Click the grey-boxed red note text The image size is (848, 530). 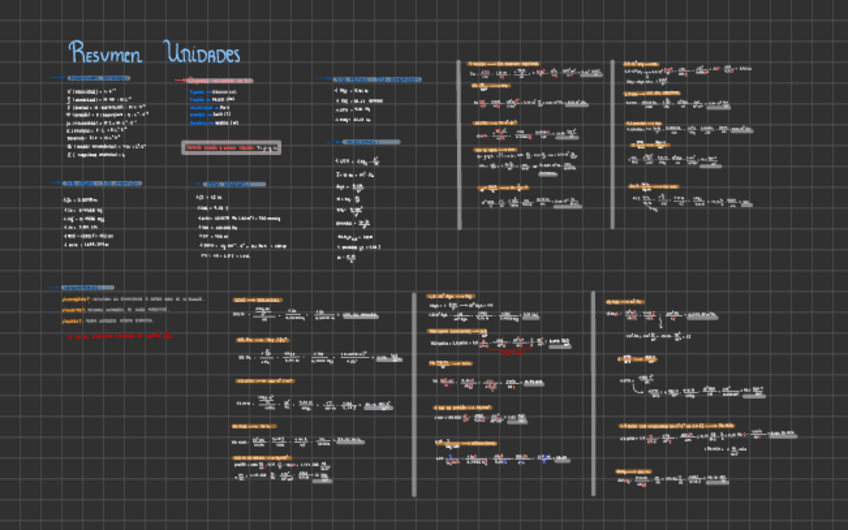231,147
